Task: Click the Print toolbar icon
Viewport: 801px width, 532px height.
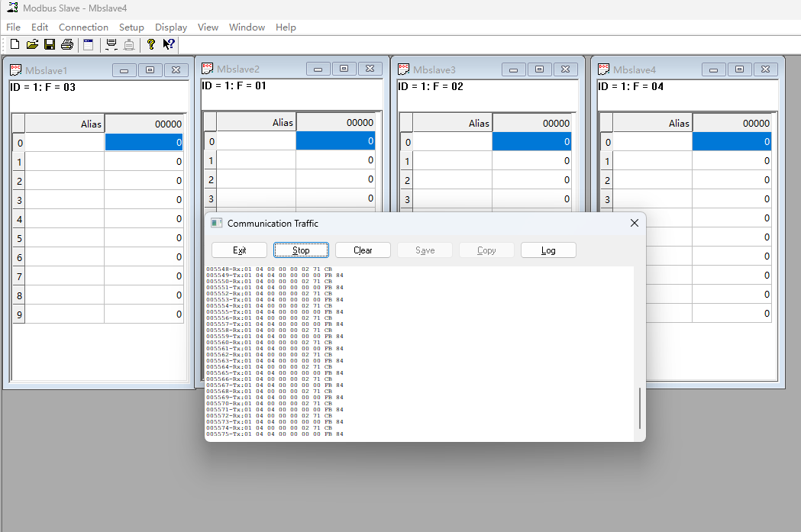Action: pos(67,44)
